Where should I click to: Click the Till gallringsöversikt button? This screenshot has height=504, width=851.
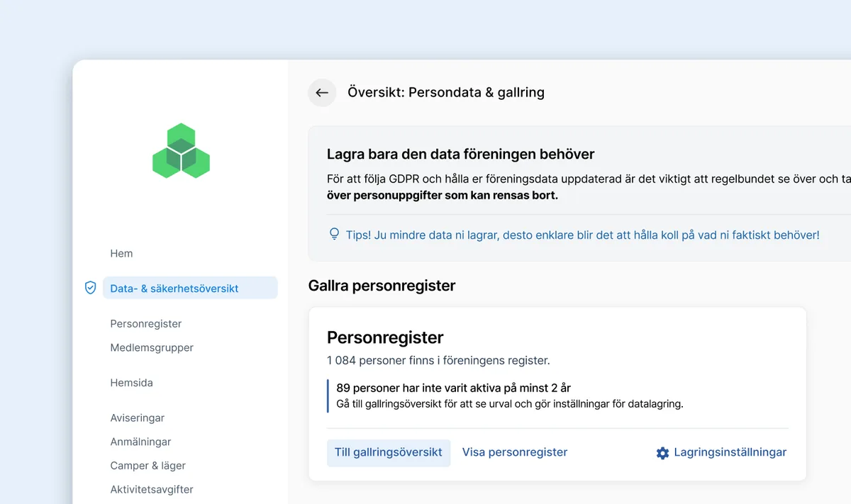(389, 452)
